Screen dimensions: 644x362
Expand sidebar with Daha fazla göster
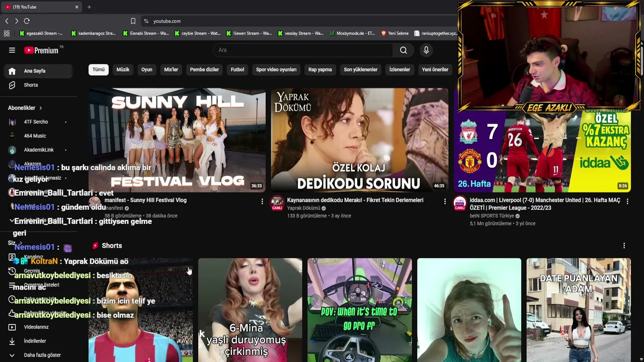[38, 355]
